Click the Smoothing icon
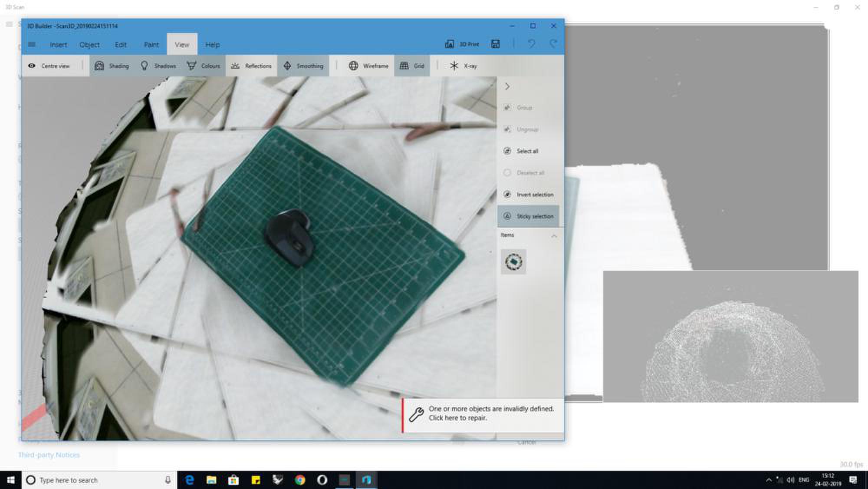Viewport: 868px width, 489px height. tap(287, 66)
